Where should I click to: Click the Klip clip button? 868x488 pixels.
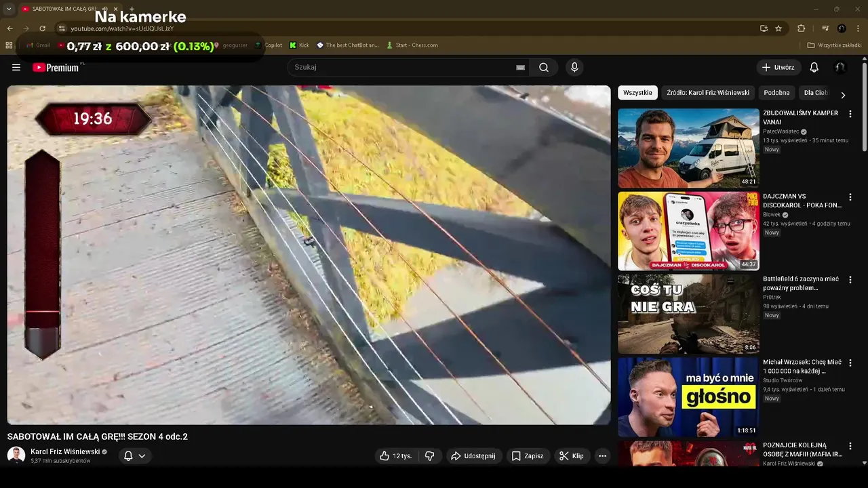click(572, 456)
